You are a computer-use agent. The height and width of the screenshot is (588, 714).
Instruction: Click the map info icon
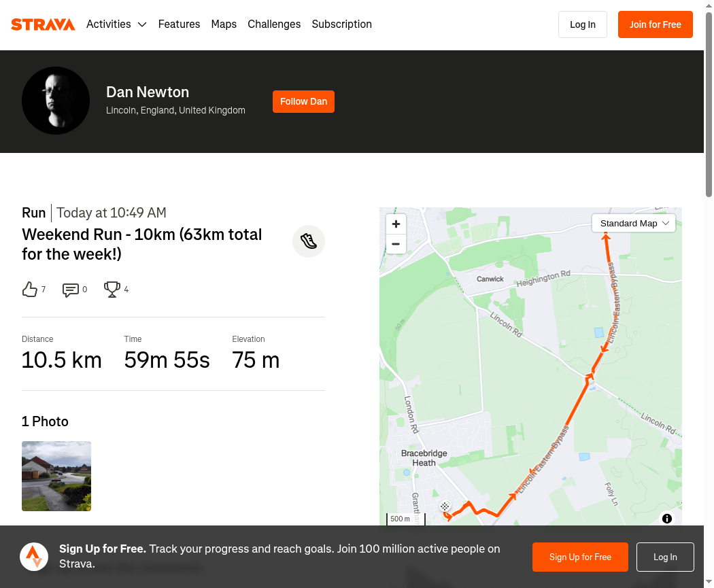667,519
